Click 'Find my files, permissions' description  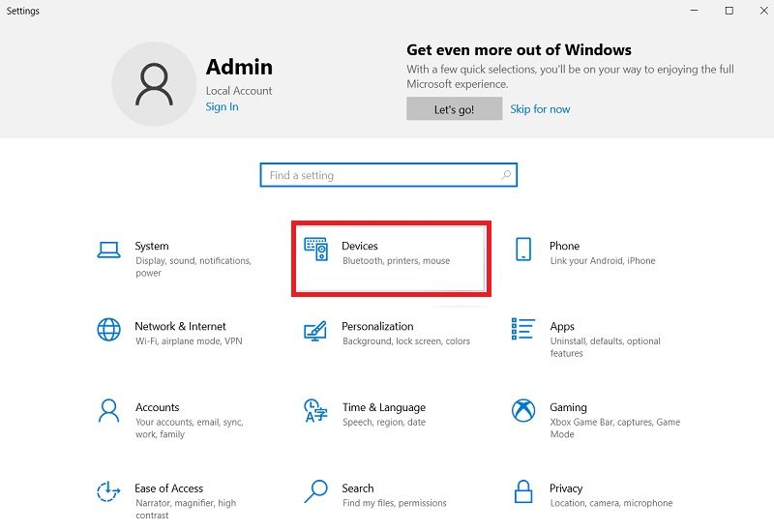395,503
